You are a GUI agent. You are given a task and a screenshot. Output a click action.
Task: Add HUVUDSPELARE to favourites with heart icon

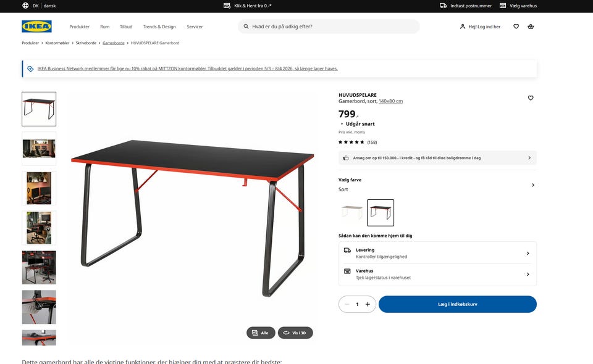531,98
